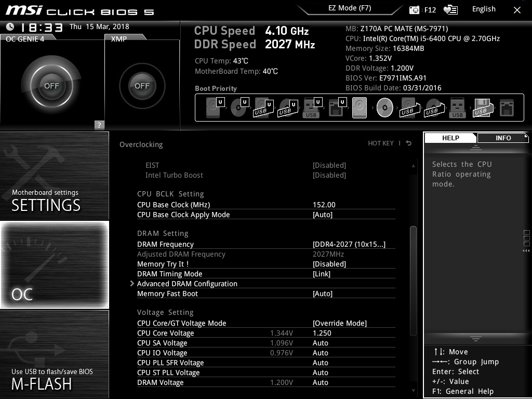
Task: Open the HOT KEY list
Action: point(381,143)
